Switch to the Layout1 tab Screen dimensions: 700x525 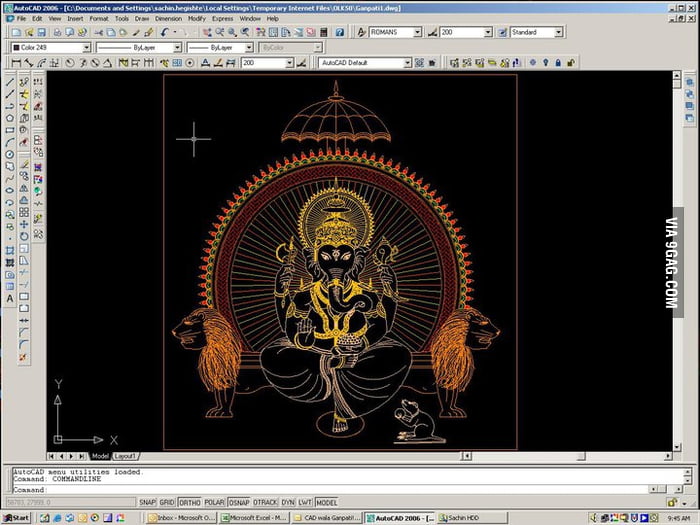pyautogui.click(x=125, y=456)
